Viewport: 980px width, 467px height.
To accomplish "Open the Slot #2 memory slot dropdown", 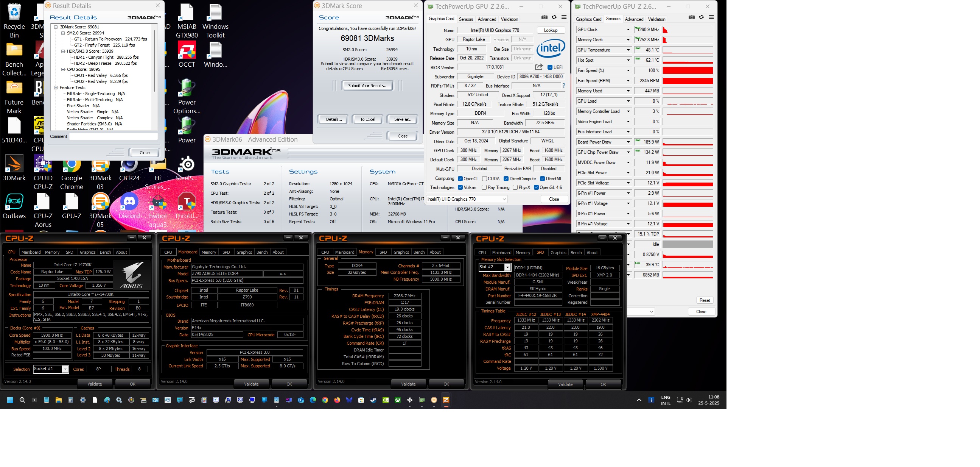I will pos(507,267).
